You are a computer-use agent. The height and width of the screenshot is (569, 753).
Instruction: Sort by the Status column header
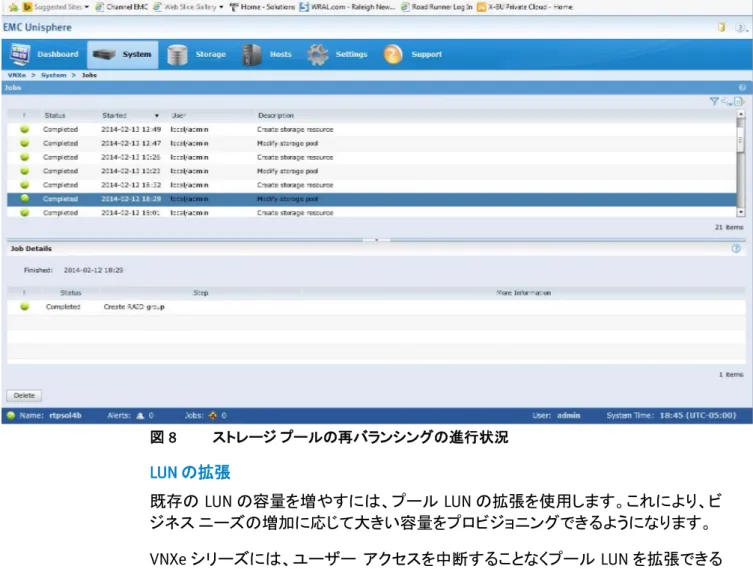(x=55, y=116)
